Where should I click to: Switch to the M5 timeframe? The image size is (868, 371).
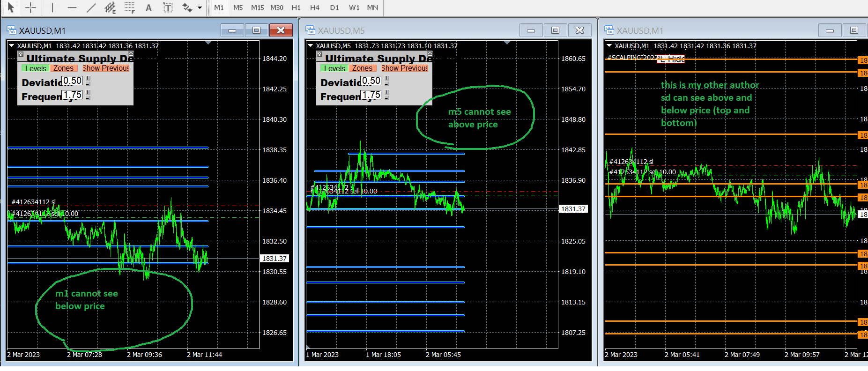pyautogui.click(x=238, y=7)
